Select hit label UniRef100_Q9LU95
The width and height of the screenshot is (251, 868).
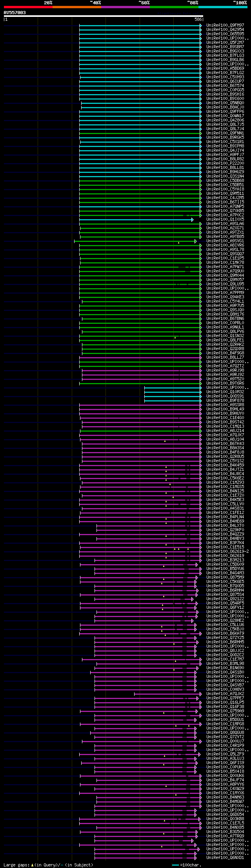225,284
